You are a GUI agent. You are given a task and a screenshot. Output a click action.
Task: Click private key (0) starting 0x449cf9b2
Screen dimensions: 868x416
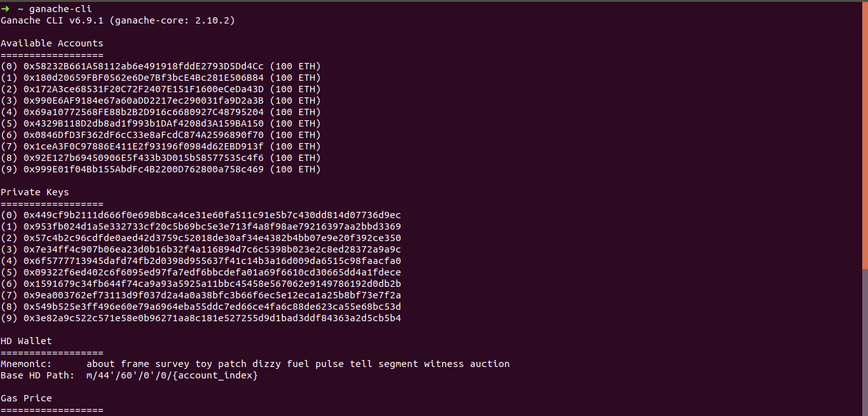pyautogui.click(x=212, y=215)
